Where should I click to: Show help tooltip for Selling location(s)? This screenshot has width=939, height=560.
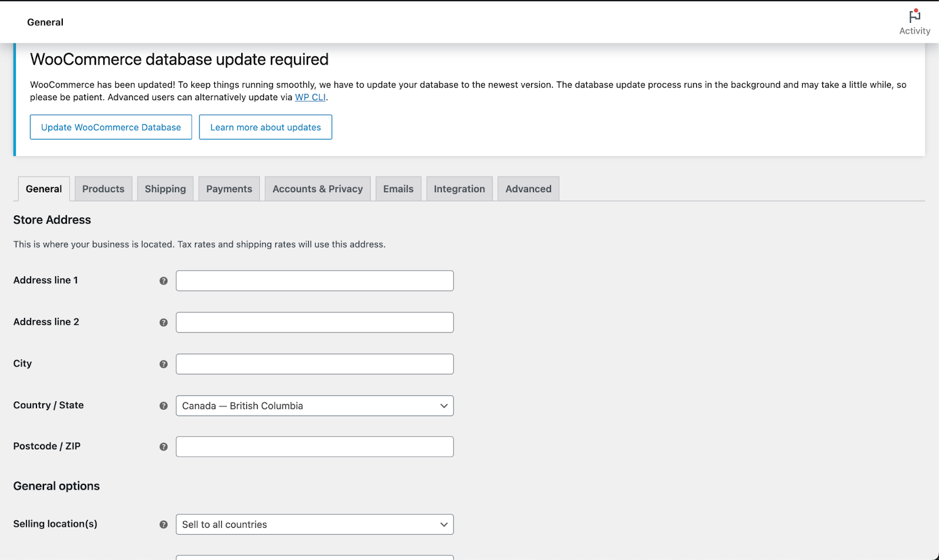[164, 525]
